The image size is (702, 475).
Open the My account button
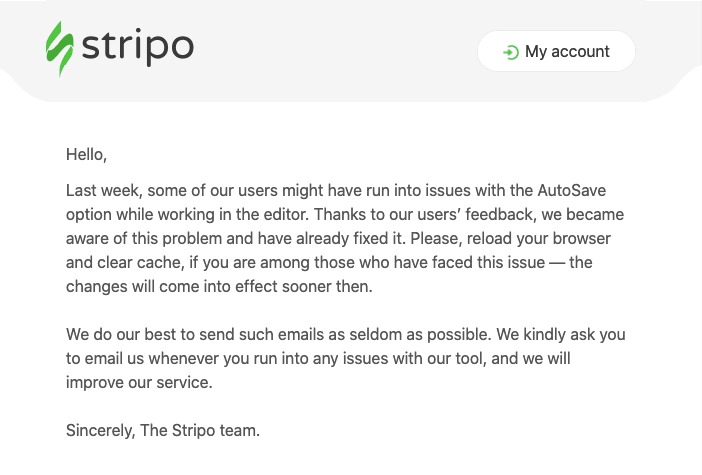[x=556, y=51]
